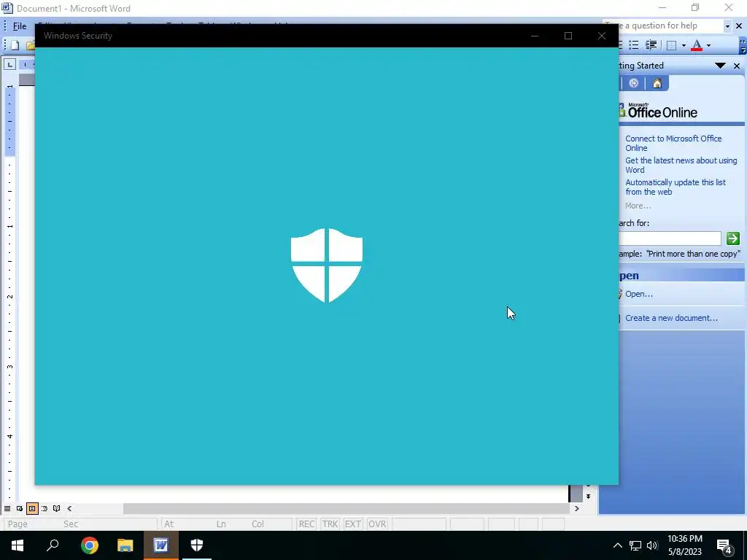Open the Getting Started task pane menu
The width and height of the screenshot is (747, 560).
(x=720, y=65)
